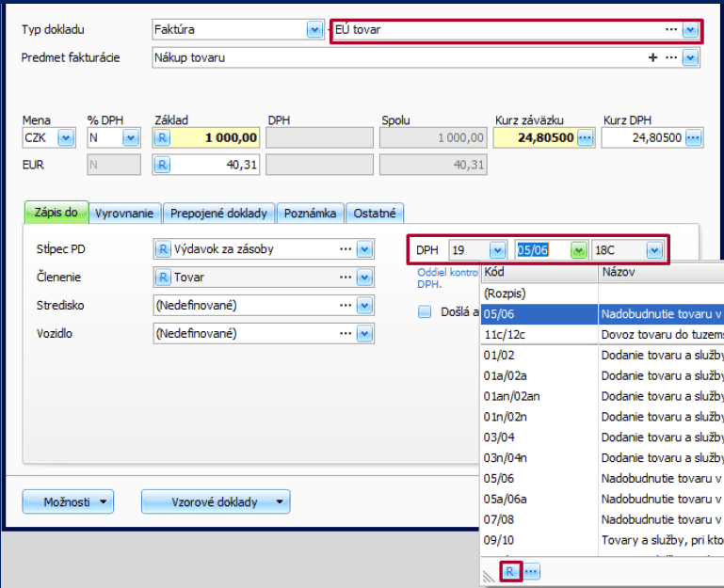724x588 pixels.
Task: Open the Faktúra document type dropdown
Action: pyautogui.click(x=314, y=30)
